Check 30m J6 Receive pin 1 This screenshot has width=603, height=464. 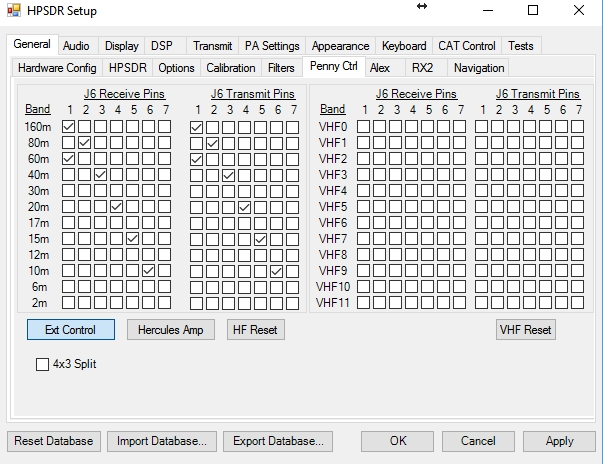coord(68,191)
